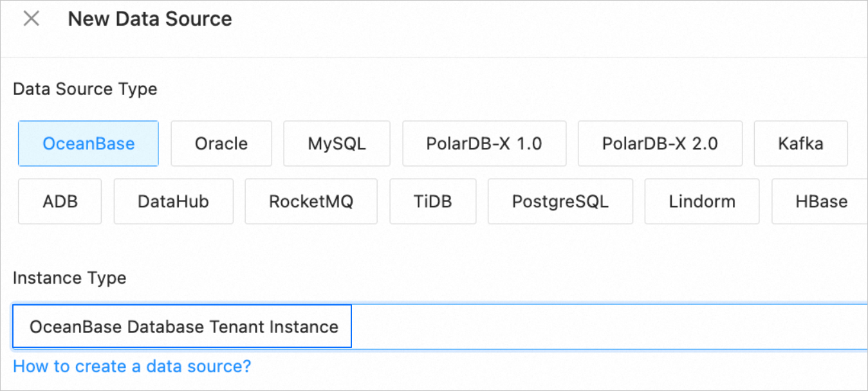868x391 pixels.
Task: Select TiDB data source type
Action: click(x=432, y=201)
